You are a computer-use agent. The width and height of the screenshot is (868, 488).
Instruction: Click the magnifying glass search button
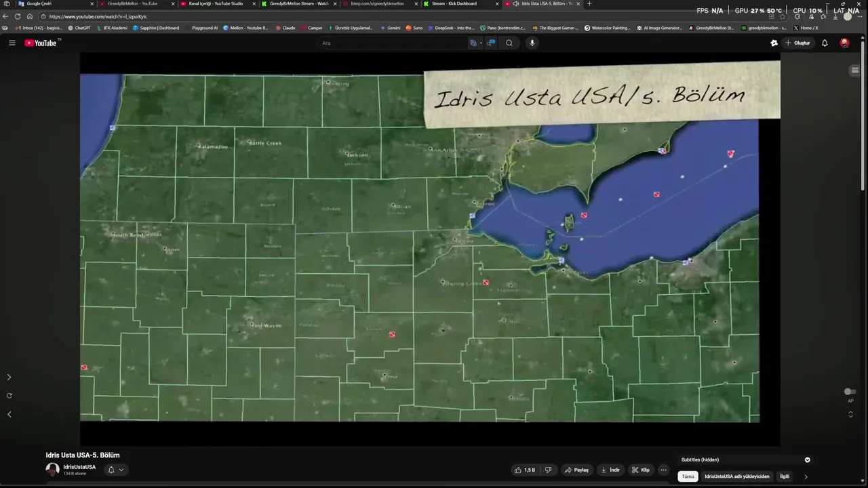point(509,43)
